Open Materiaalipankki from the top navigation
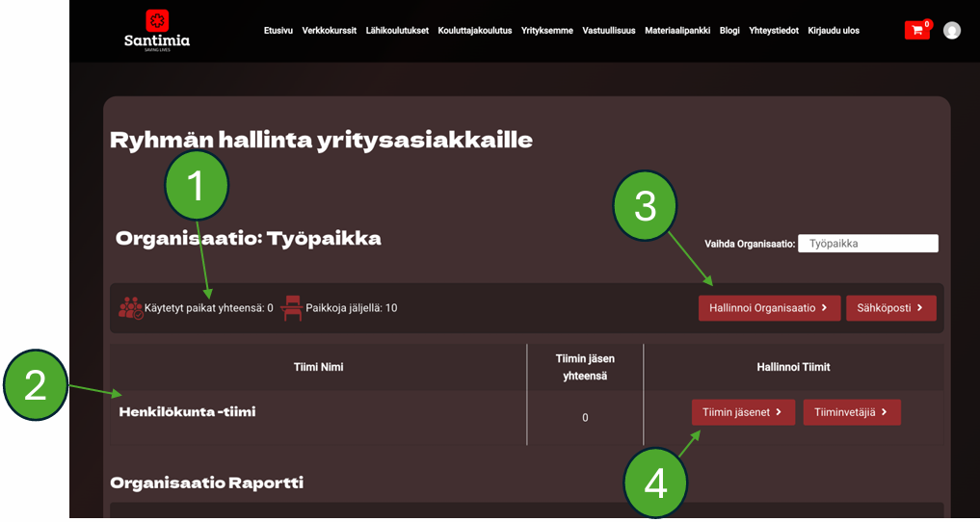This screenshot has height=522, width=980. point(677,31)
